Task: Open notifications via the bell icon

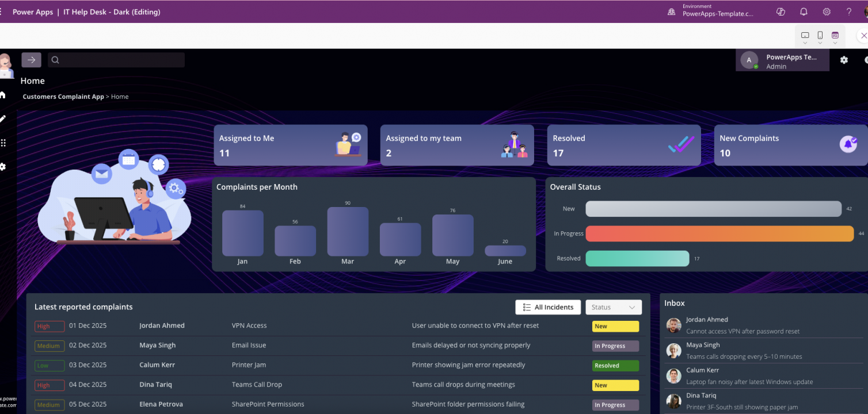Action: 804,11
